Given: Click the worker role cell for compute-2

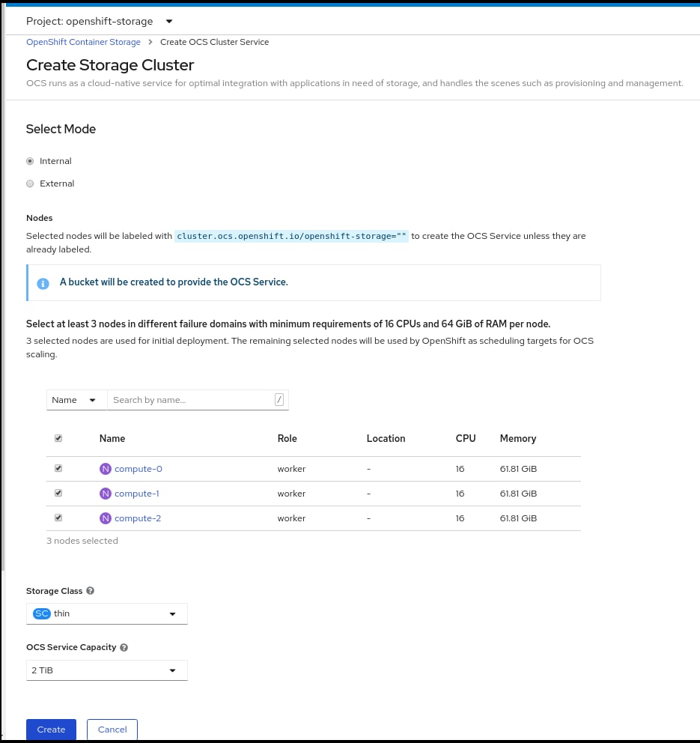Looking at the screenshot, I should click(291, 518).
